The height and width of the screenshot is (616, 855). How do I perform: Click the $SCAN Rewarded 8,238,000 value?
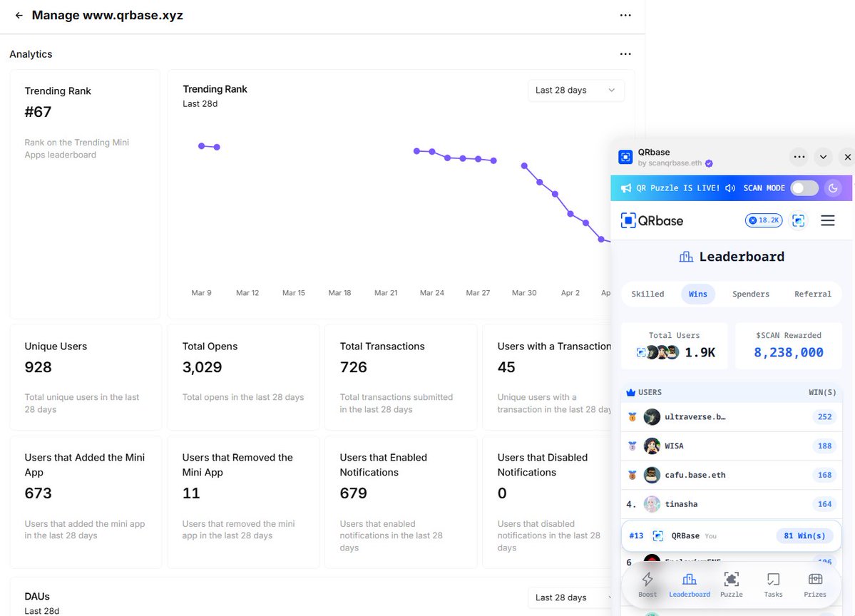coord(789,353)
